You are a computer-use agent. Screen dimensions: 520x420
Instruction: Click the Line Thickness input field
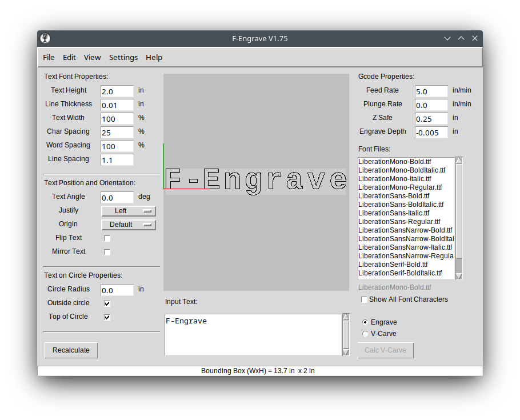117,105
